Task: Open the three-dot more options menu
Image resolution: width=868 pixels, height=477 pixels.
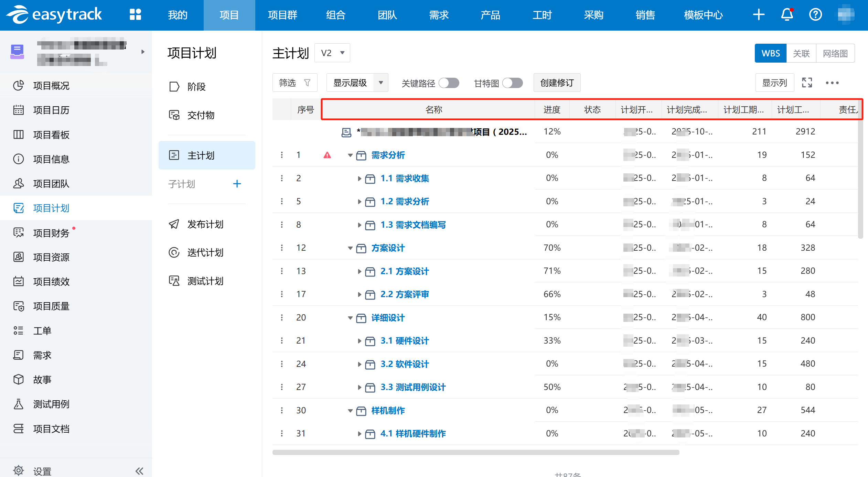Action: tap(832, 83)
